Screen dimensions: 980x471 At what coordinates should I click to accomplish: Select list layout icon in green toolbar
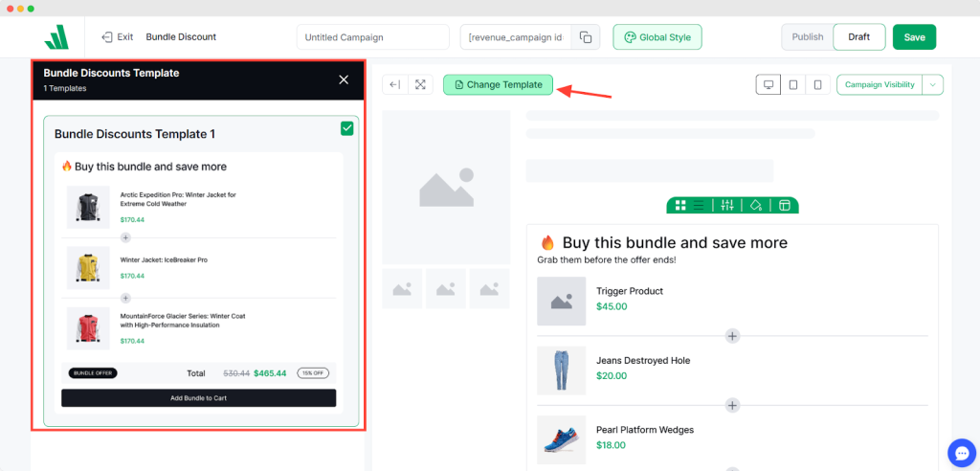point(699,205)
